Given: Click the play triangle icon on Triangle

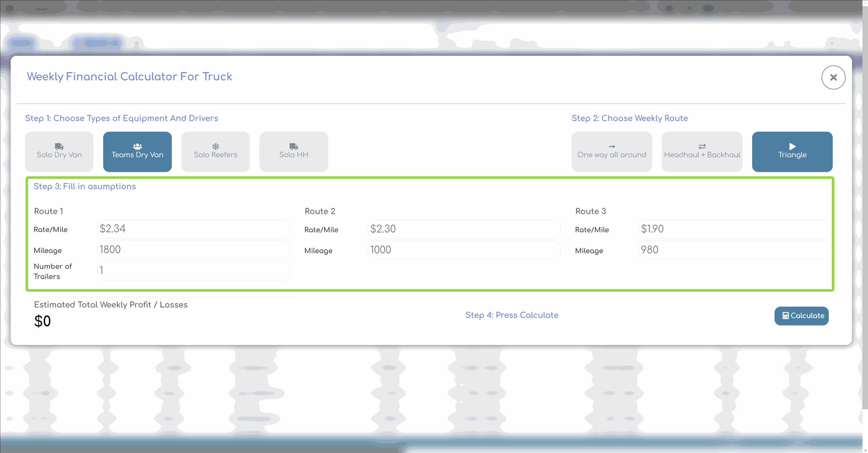Looking at the screenshot, I should click(792, 146).
